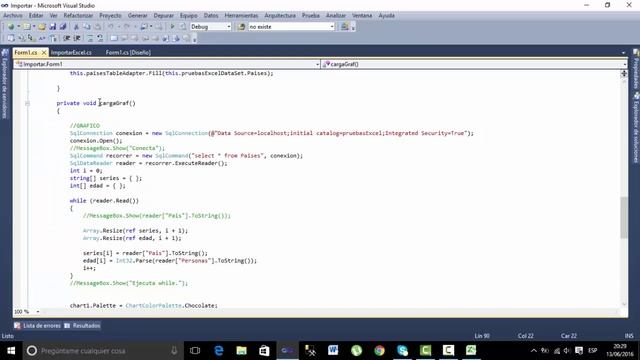Viewport: 640px width, 360px height.
Task: Open the Refactorizar menu
Action: pyautogui.click(x=78, y=16)
